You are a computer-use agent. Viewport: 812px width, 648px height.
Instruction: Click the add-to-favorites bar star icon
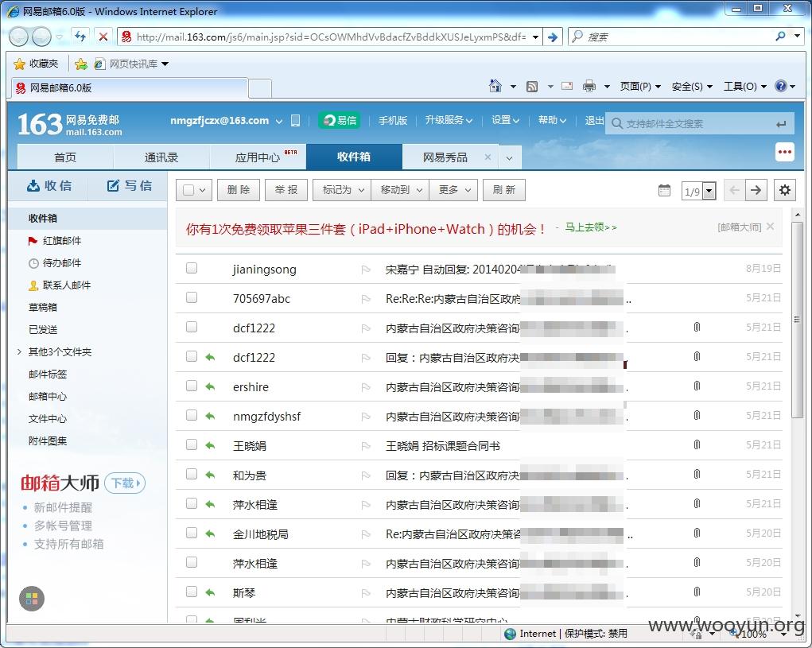pos(81,64)
